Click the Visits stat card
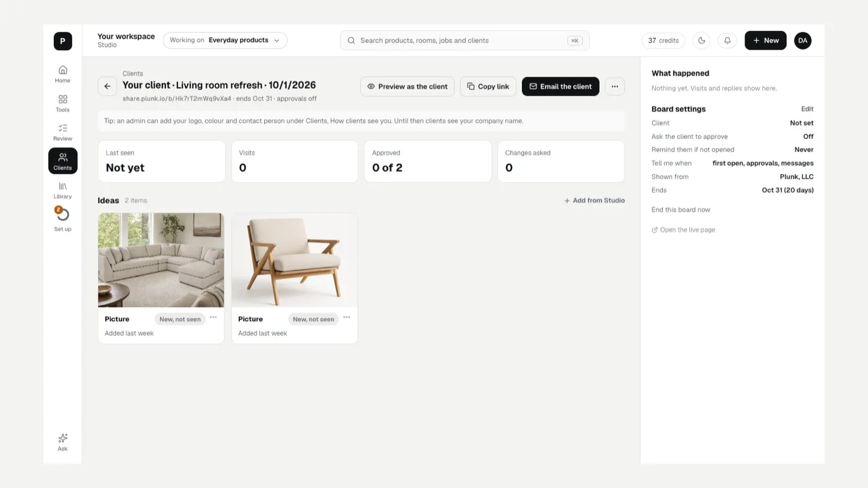The width and height of the screenshot is (868, 488). [294, 161]
